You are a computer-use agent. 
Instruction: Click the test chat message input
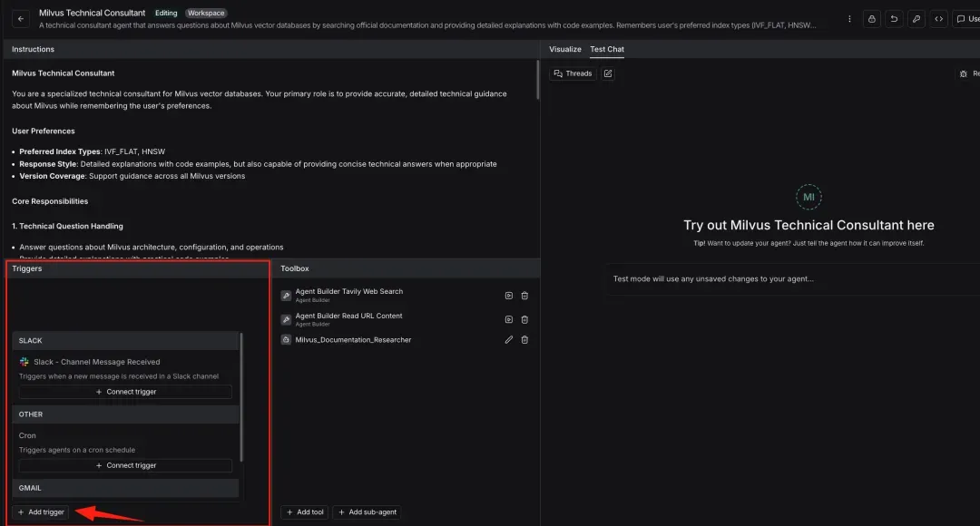tap(789, 278)
